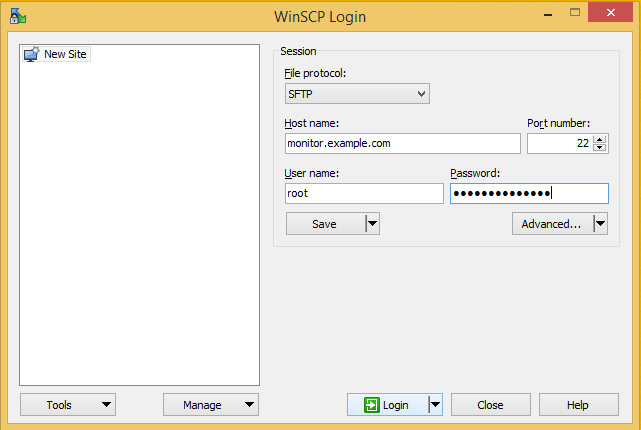Open the File protocol SFTP dropdown
This screenshot has height=430, width=641.
[x=357, y=94]
